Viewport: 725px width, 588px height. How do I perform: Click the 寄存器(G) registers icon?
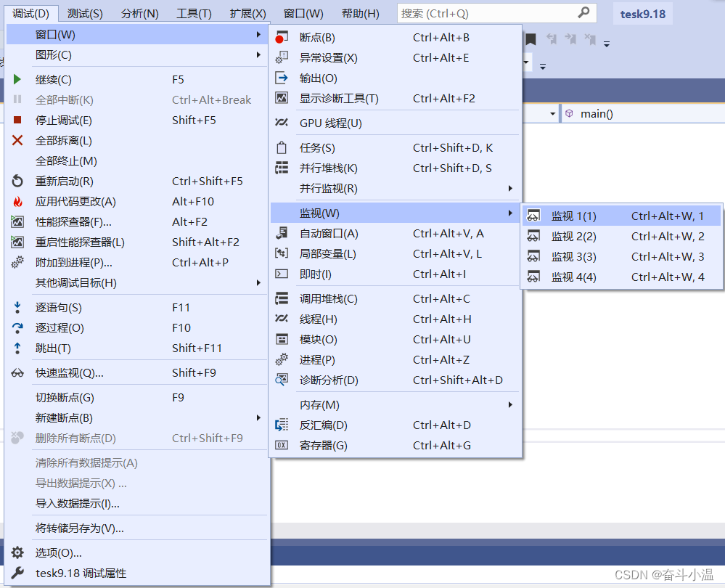[x=282, y=446]
